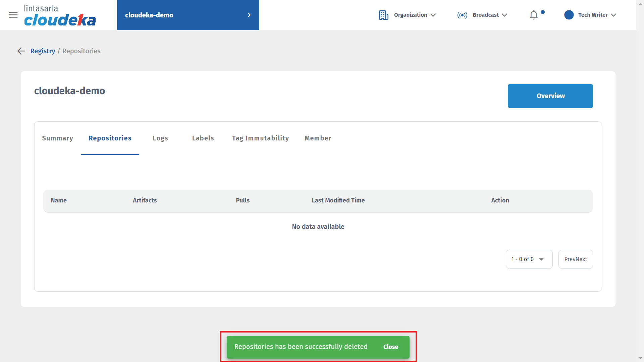
Task: Open the notifications bell
Action: pos(534,15)
